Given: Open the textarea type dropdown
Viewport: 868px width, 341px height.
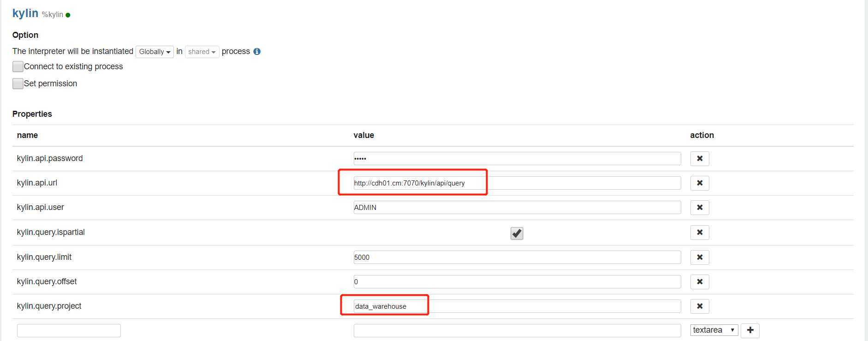Looking at the screenshot, I should (x=714, y=330).
